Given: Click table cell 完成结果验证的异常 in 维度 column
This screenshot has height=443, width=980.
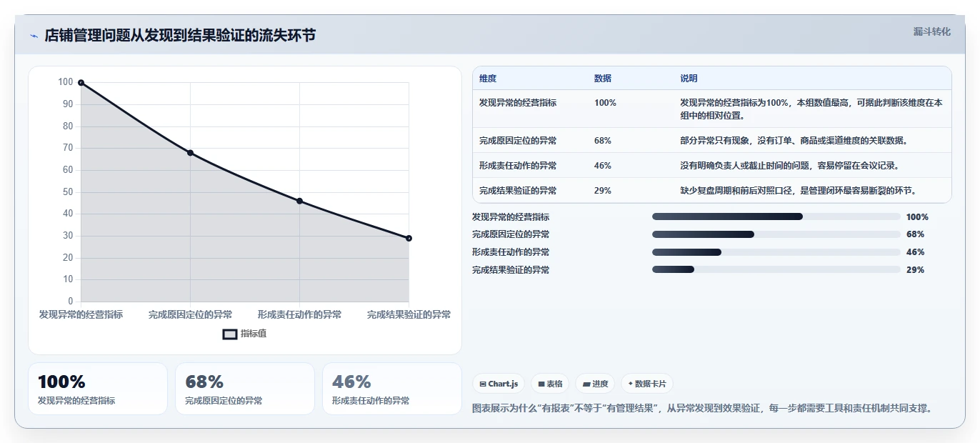Looking at the screenshot, I should coord(518,191).
